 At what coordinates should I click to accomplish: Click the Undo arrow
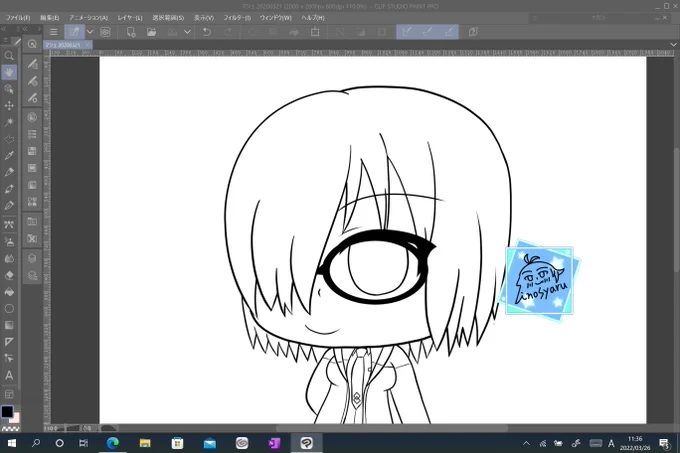207,32
